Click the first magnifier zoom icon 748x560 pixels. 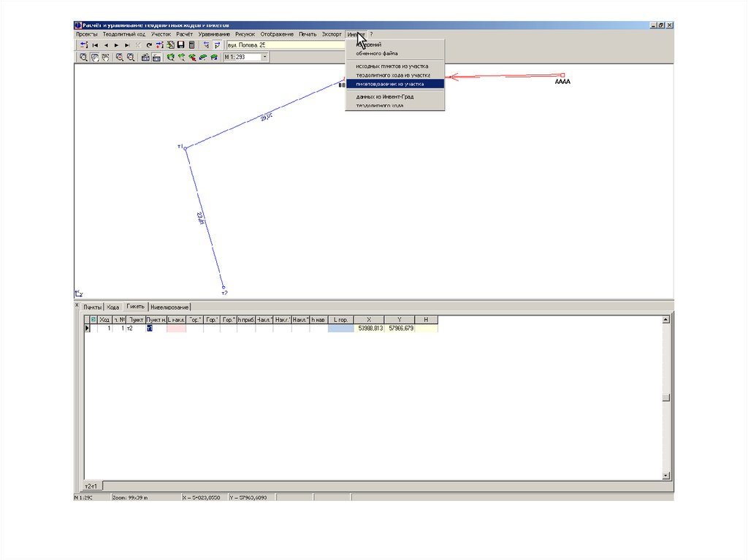(83, 57)
